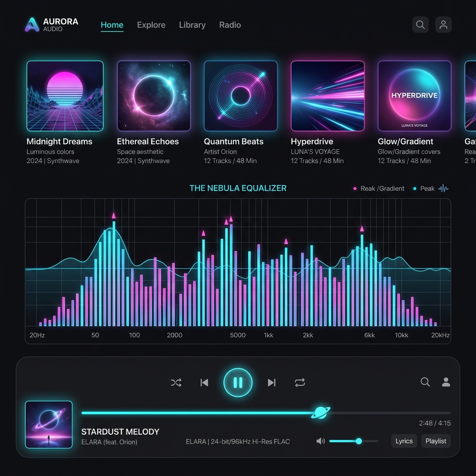Go to the Library tab
This screenshot has height=476, width=476.
[192, 25]
